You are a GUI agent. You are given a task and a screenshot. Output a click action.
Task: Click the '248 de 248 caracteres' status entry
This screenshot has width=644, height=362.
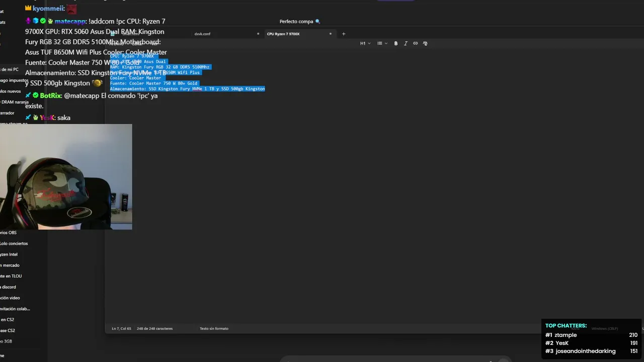pos(154,328)
